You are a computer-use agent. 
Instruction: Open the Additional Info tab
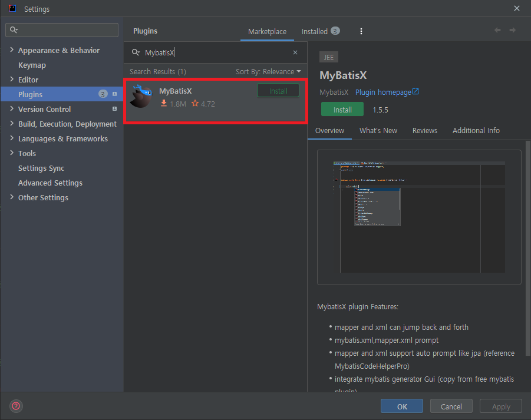476,131
